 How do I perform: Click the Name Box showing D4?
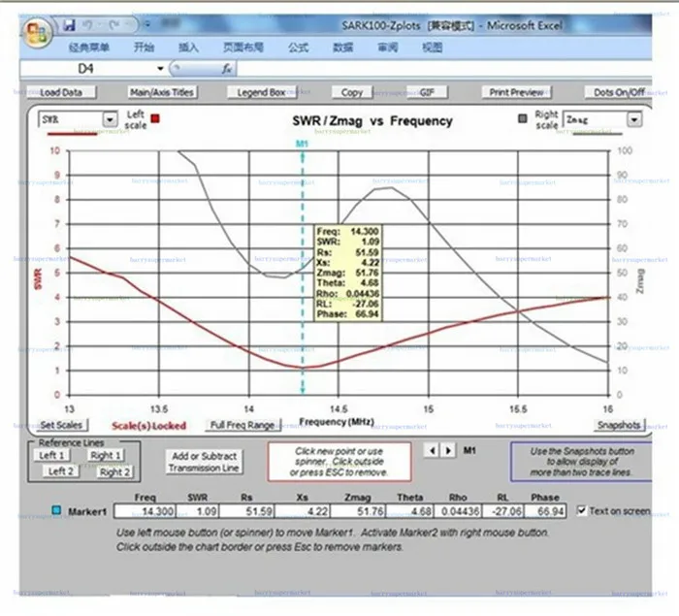tap(86, 69)
